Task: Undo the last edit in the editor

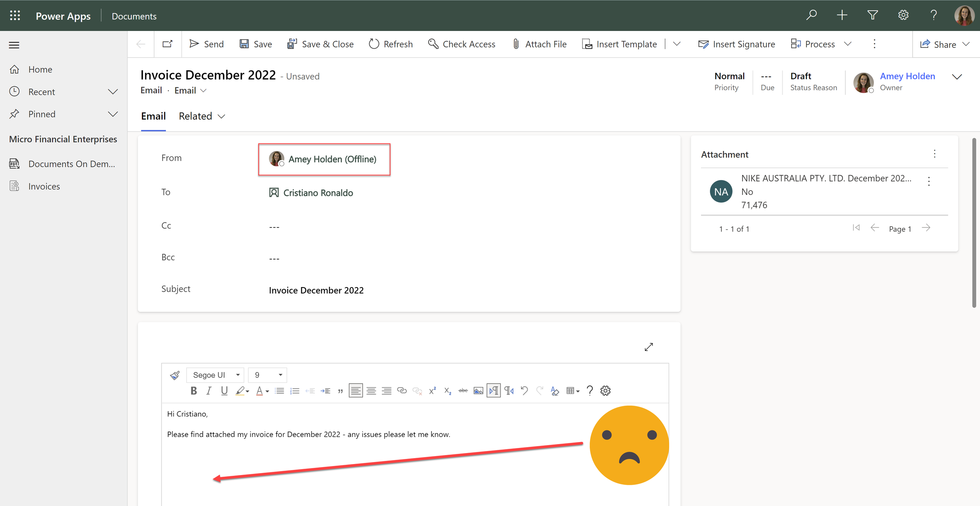Action: (524, 391)
